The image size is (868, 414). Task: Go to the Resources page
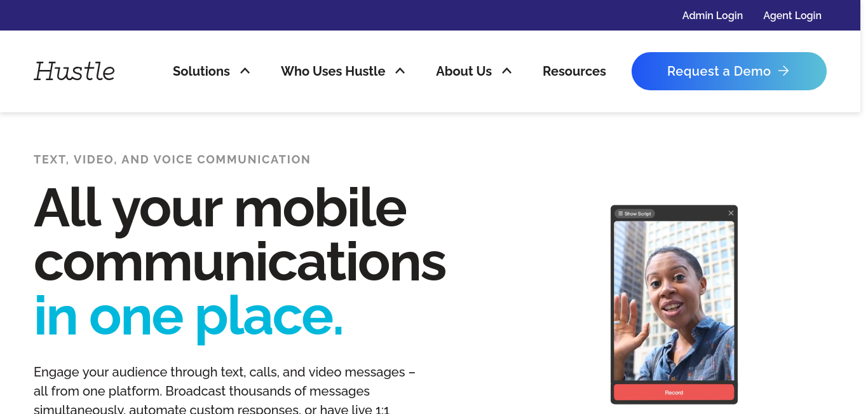point(574,71)
